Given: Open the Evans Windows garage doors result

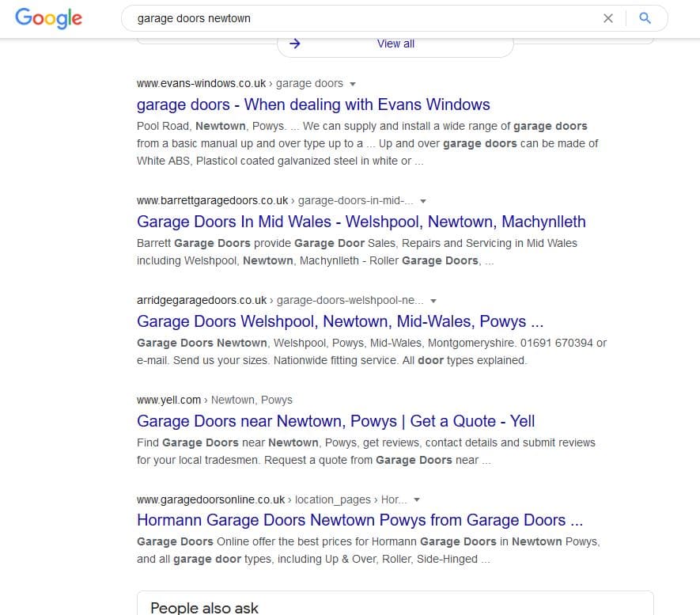Looking at the screenshot, I should (x=313, y=104).
